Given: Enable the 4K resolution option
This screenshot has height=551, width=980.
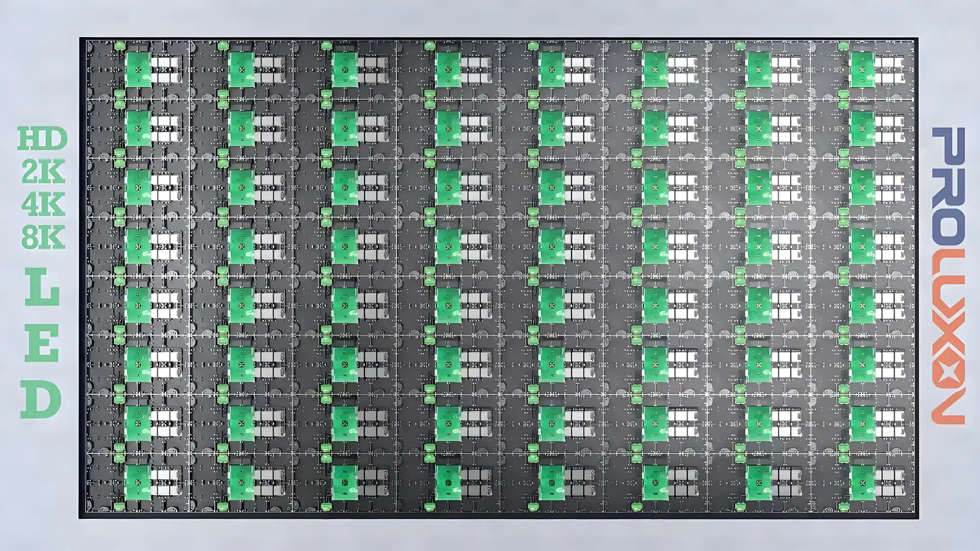Looking at the screenshot, I should tap(42, 203).
